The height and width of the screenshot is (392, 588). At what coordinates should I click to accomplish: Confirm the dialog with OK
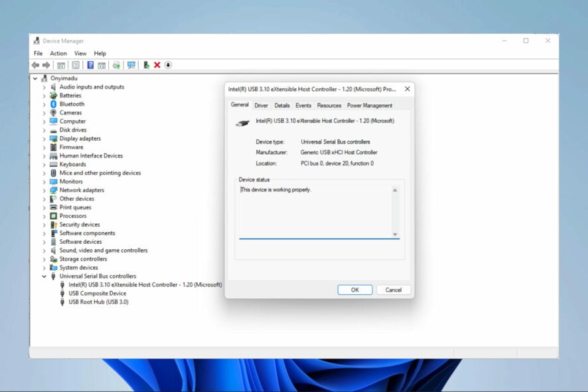(x=355, y=290)
